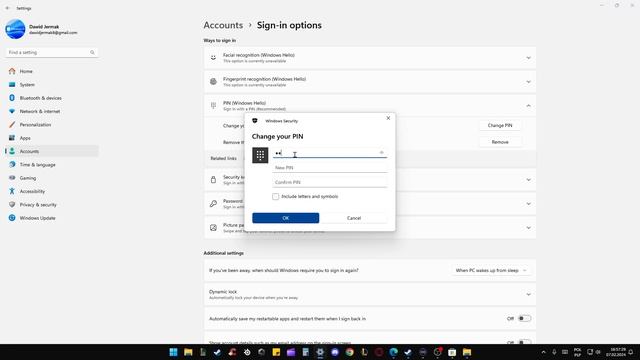
Task: Go back to Accounts via the breadcrumb
Action: [223, 25]
